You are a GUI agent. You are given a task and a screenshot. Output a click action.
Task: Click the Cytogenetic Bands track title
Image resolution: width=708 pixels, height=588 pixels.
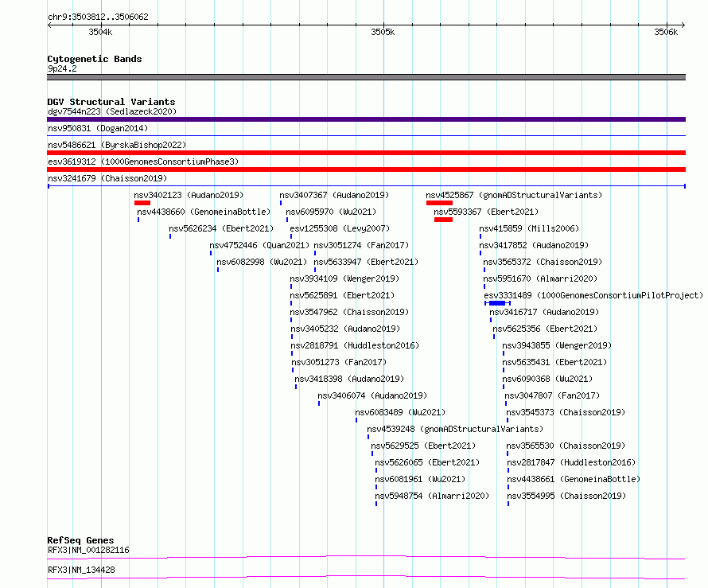coord(95,59)
